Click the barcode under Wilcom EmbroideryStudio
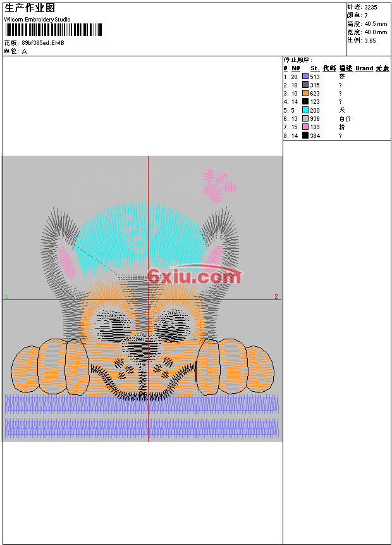 click(x=54, y=30)
